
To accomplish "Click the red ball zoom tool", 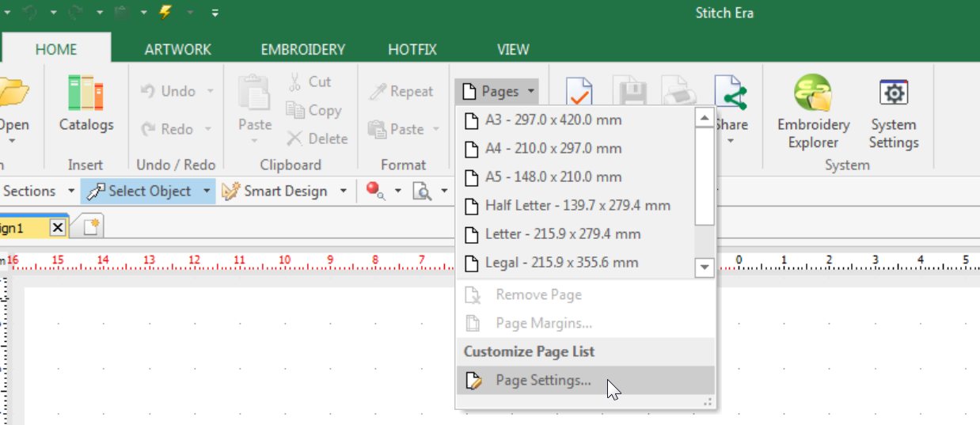I will tap(375, 191).
